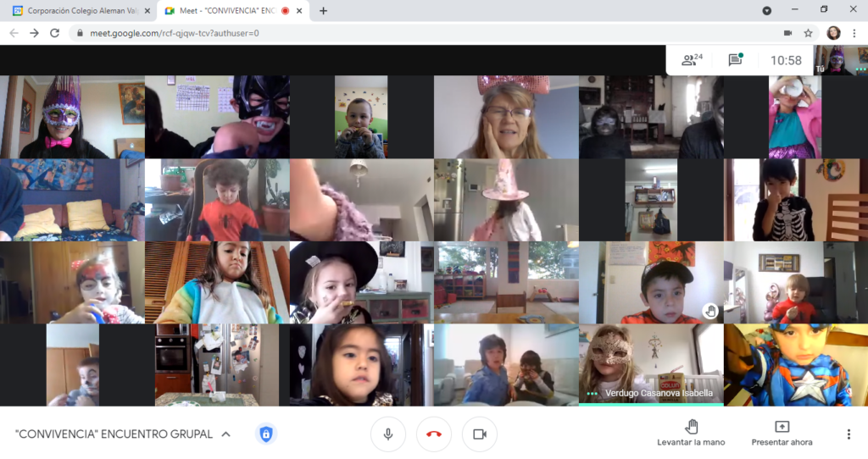Open the meeting chat panel

735,59
